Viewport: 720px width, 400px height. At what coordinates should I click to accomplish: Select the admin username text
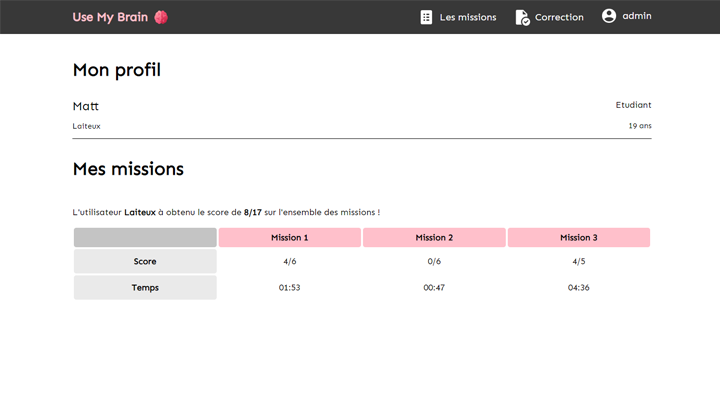click(x=637, y=16)
